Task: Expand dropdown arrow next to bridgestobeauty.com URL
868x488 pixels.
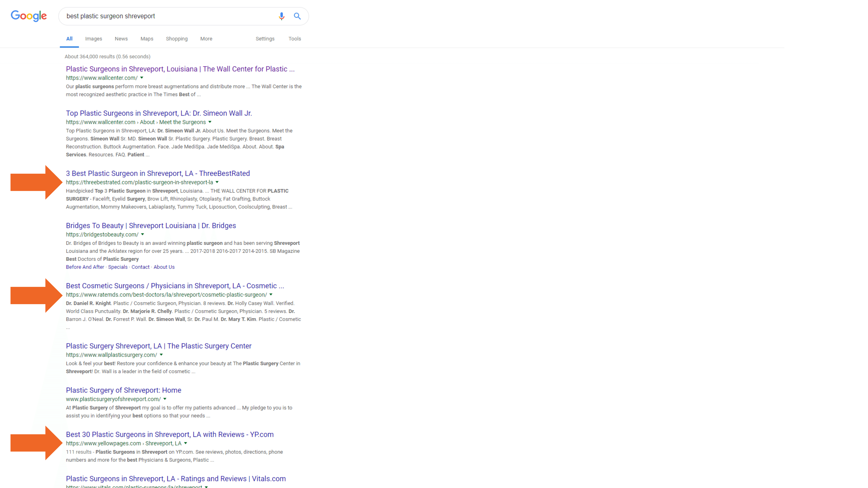Action: [x=143, y=234]
